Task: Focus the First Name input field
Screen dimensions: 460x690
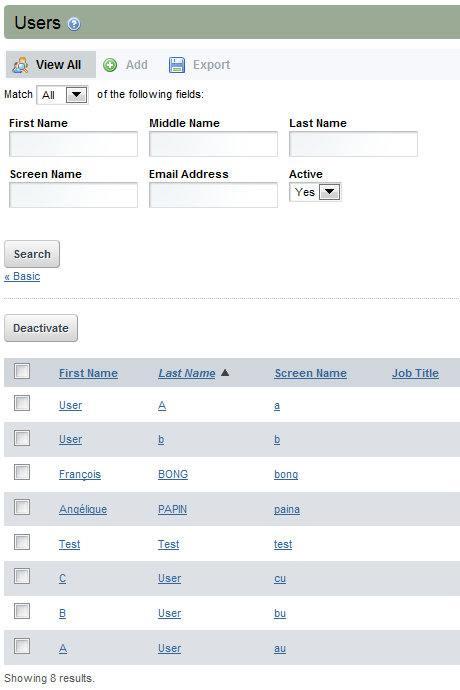Action: tap(74, 144)
